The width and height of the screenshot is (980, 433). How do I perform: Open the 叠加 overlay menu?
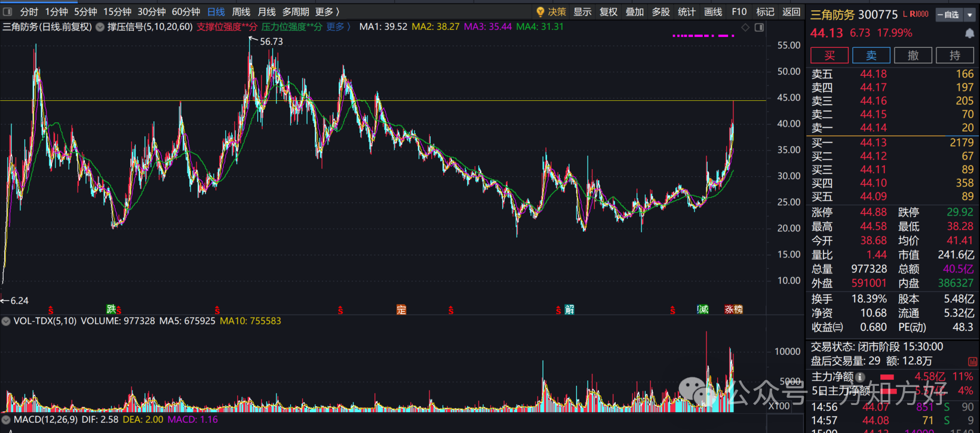point(634,11)
